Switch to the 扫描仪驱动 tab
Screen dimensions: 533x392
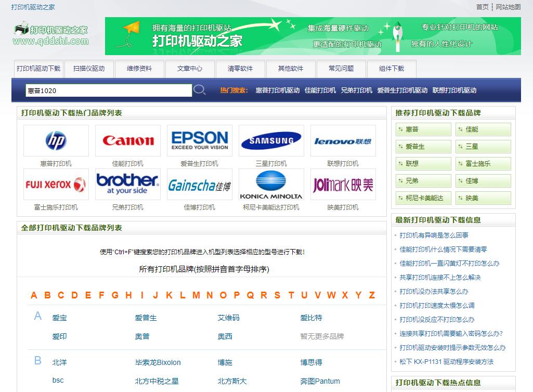tap(88, 69)
